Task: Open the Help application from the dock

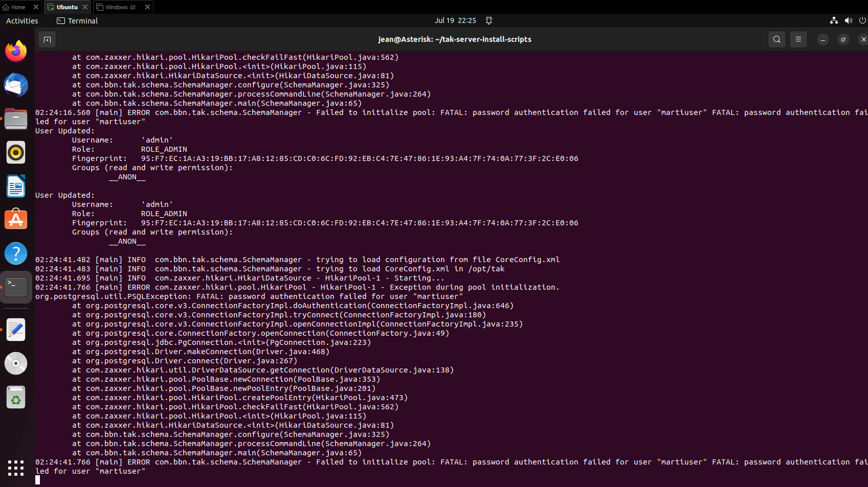Action: pos(16,253)
